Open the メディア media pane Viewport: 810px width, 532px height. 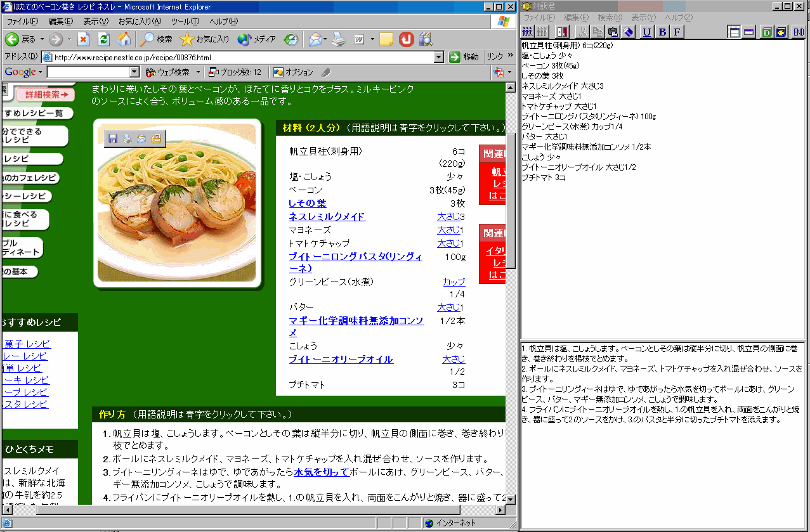[257, 39]
